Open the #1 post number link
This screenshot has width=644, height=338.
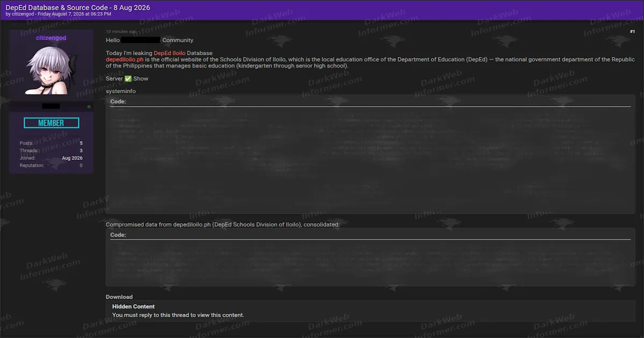coord(632,32)
